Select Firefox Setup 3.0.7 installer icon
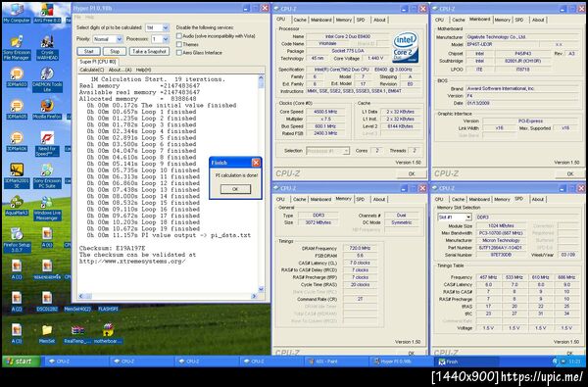 [x=16, y=240]
